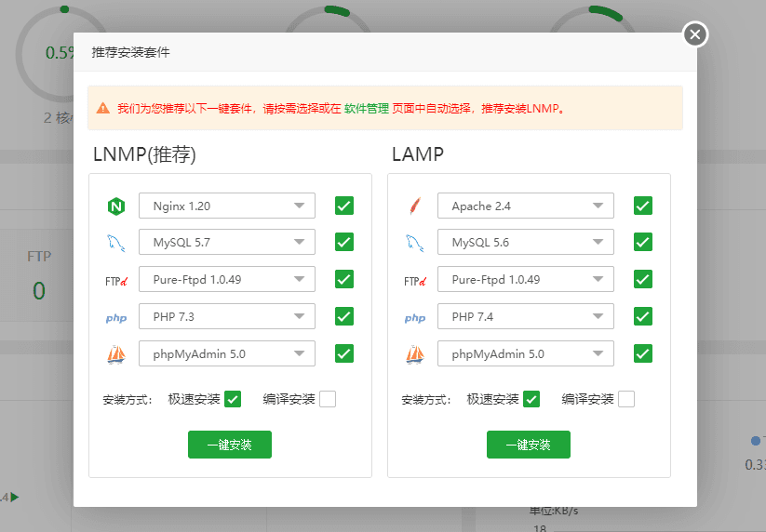Open LAMP phpMyAdmin 5.0 dropdown
This screenshot has height=532, width=766.
526,352
